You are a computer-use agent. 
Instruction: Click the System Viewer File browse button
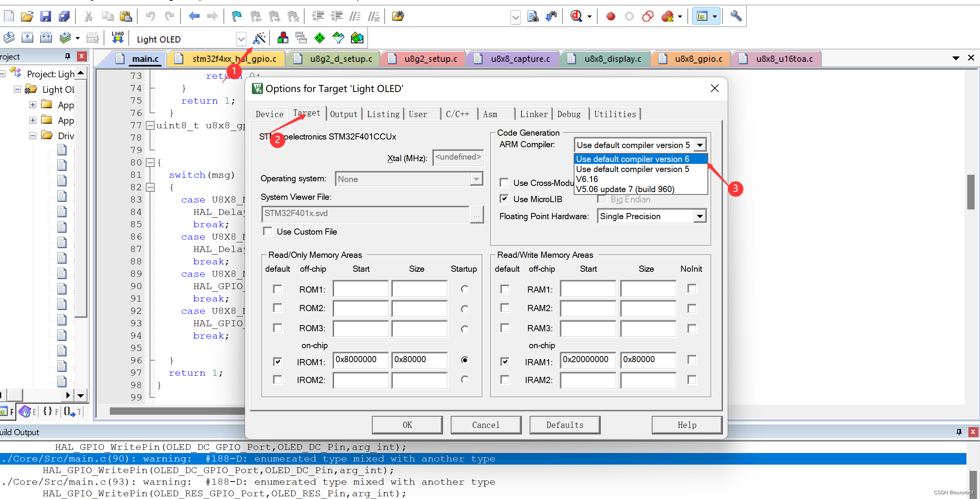[477, 214]
